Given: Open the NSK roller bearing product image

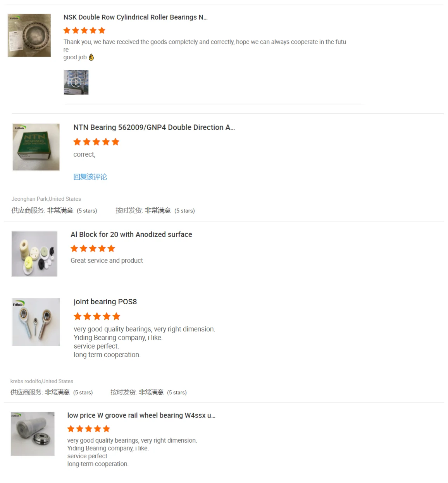Looking at the screenshot, I should coord(29,35).
